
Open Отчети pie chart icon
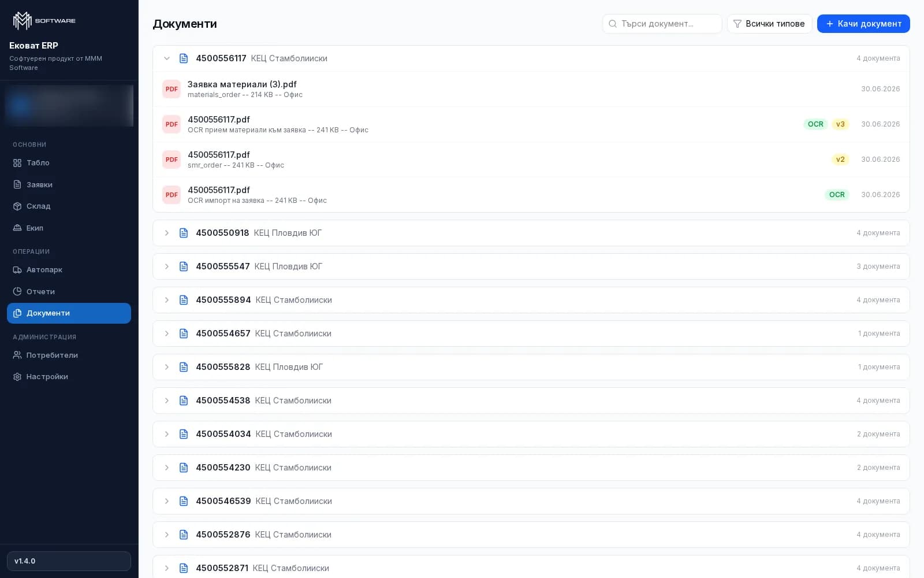coord(17,292)
